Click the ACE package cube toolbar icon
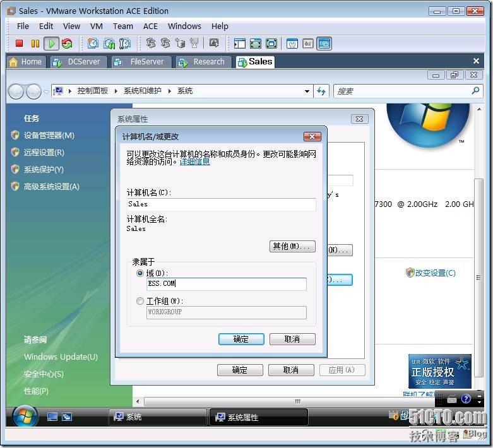Viewport: 493px width, 448px height. [x=181, y=43]
